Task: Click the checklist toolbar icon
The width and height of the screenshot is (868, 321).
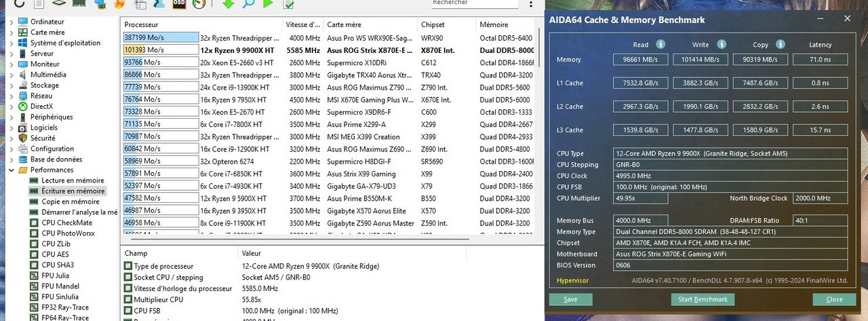Action: (288, 4)
